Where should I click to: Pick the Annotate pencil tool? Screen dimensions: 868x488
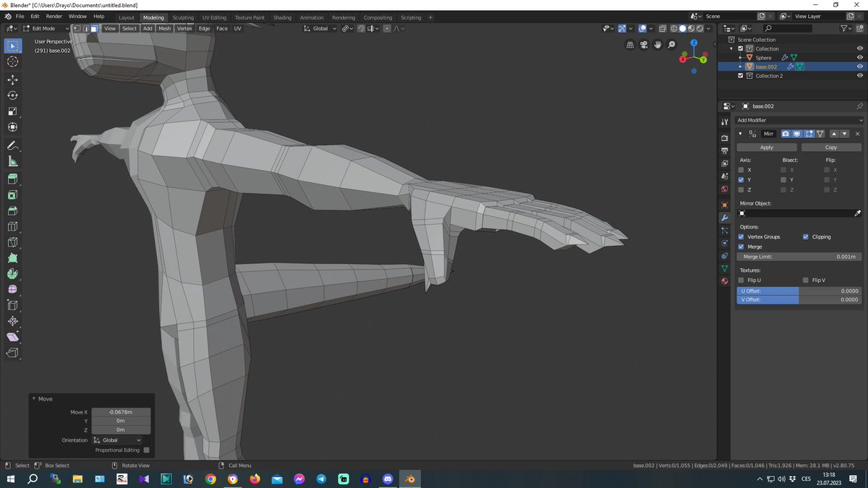point(12,145)
